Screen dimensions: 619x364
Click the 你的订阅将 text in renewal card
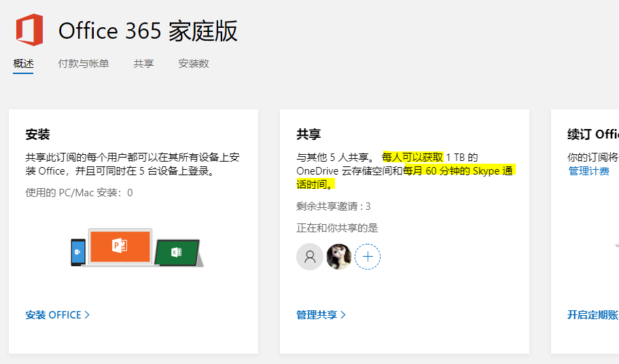593,158
